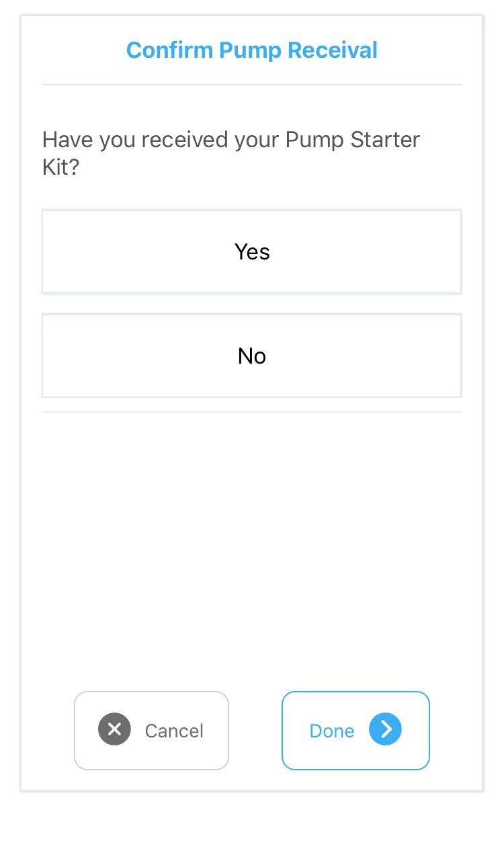This screenshot has height=855, width=504.
Task: Submit the confirmation with Done
Action: pyautogui.click(x=355, y=731)
